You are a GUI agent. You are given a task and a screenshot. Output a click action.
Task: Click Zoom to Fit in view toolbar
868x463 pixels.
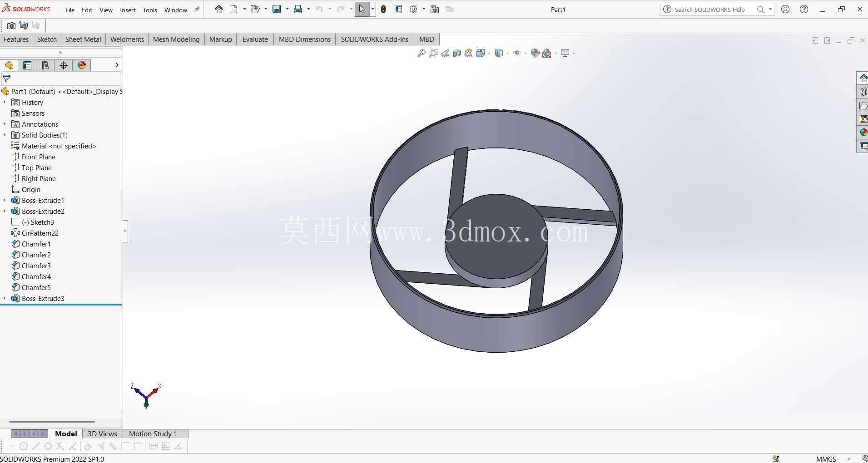pos(422,53)
